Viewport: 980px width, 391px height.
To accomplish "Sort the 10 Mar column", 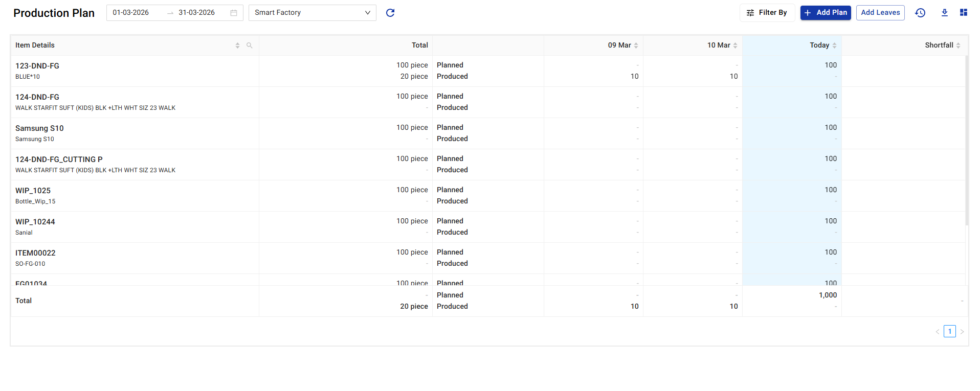I will coord(735,45).
